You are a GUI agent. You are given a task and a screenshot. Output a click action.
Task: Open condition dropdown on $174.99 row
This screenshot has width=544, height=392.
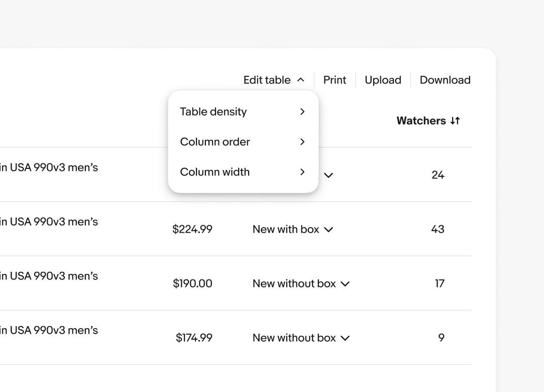click(x=300, y=338)
